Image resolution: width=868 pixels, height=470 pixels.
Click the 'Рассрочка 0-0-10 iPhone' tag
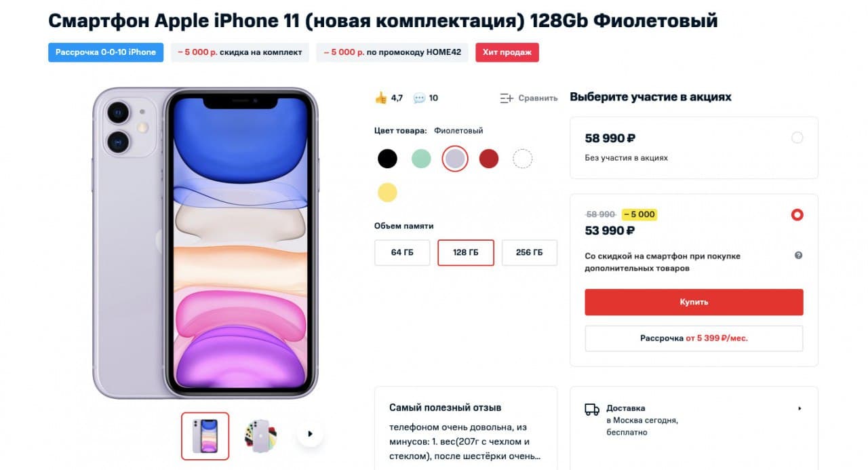point(106,52)
